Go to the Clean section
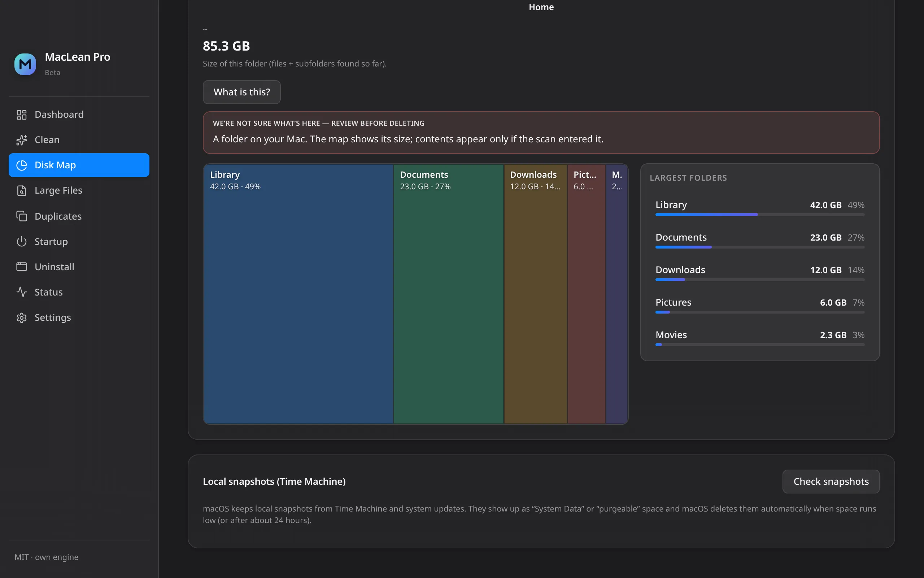The height and width of the screenshot is (578, 924). [x=79, y=140]
